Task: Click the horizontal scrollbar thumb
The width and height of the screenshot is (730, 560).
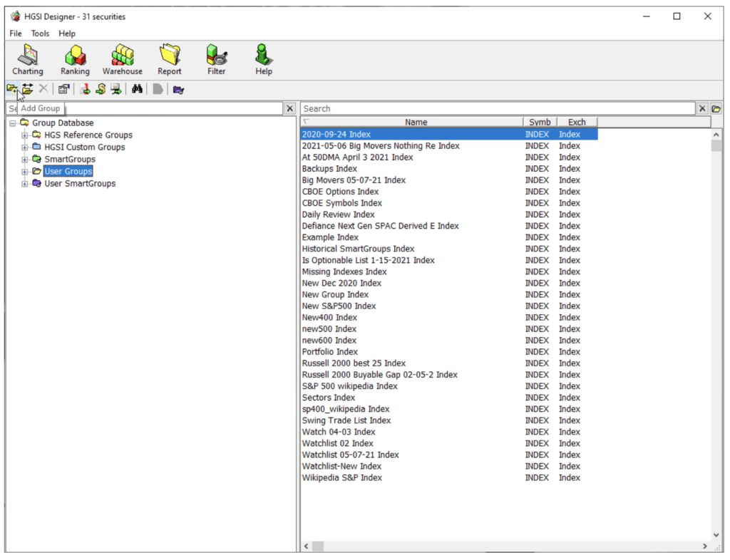Action: 318,546
